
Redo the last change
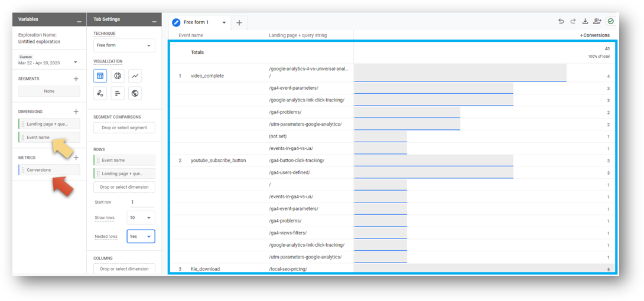[573, 21]
